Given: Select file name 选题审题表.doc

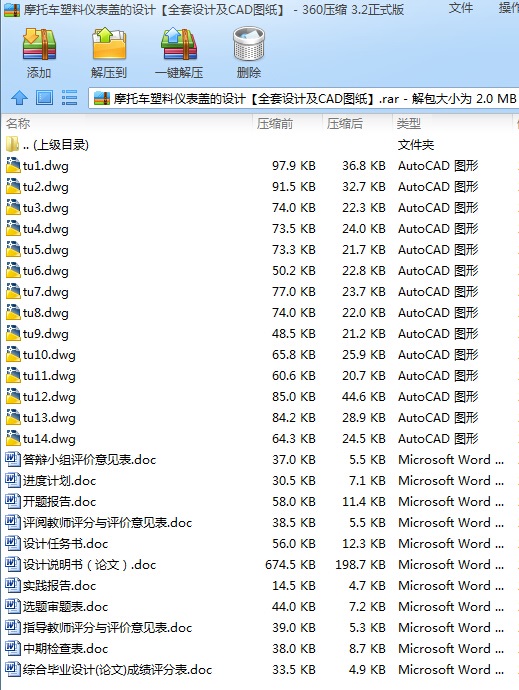Looking at the screenshot, I should click(x=66, y=606).
